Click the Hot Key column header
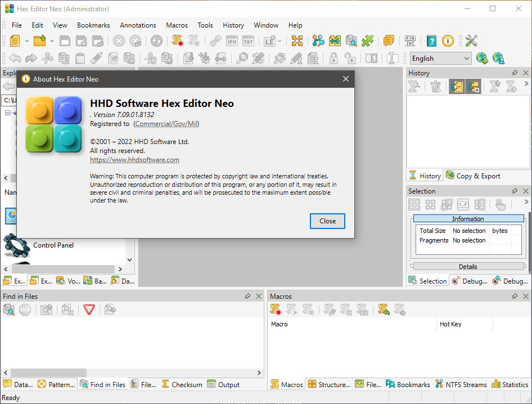The height and width of the screenshot is (404, 532). click(464, 324)
